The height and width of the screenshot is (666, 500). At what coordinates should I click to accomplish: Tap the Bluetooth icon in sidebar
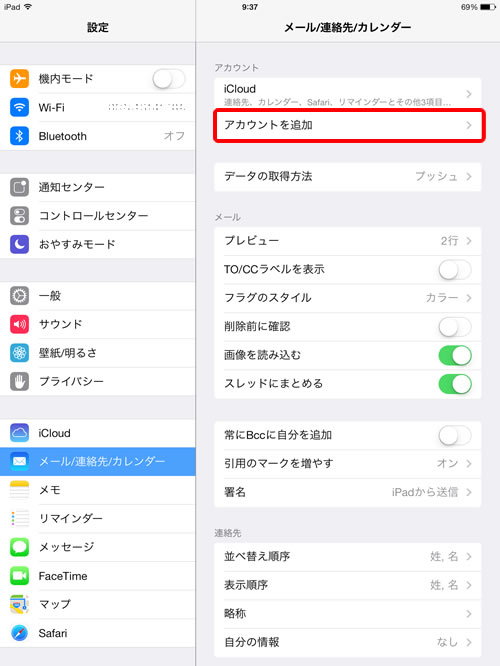(x=19, y=136)
